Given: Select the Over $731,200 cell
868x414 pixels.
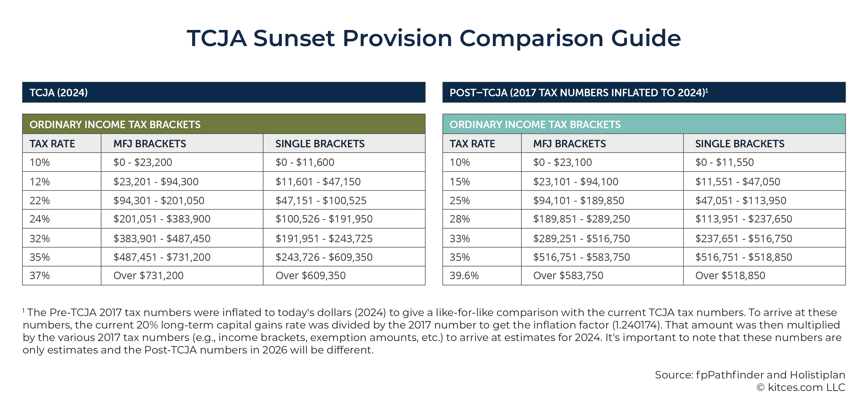Looking at the screenshot, I should coord(182,276).
